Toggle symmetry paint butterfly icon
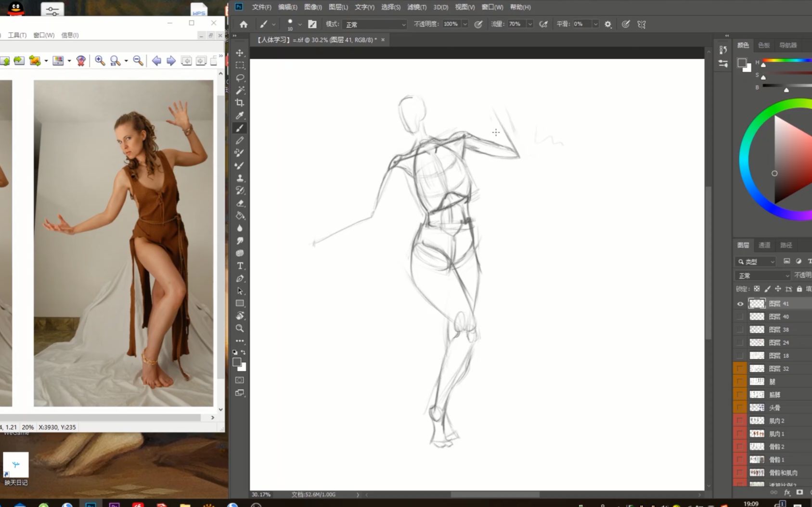This screenshot has width=812, height=507. [x=642, y=24]
